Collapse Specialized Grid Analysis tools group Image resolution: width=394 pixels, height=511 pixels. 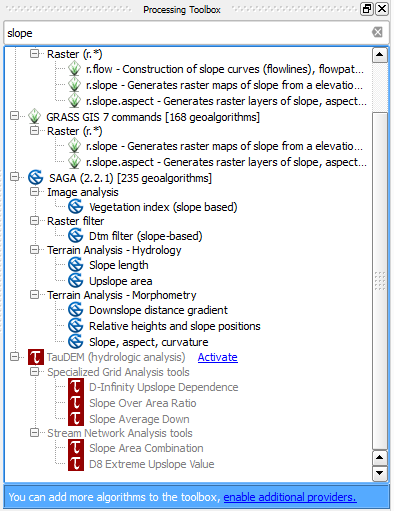pyautogui.click(x=35, y=371)
